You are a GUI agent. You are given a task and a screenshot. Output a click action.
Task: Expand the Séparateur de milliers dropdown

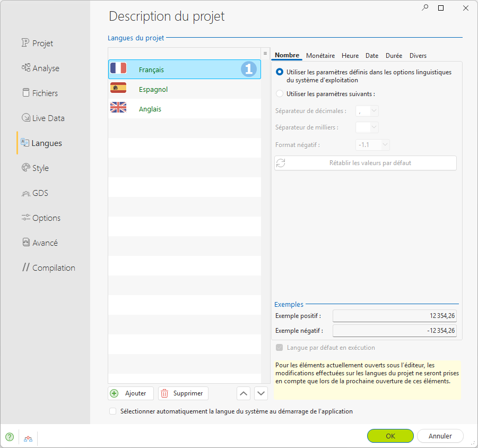point(367,127)
